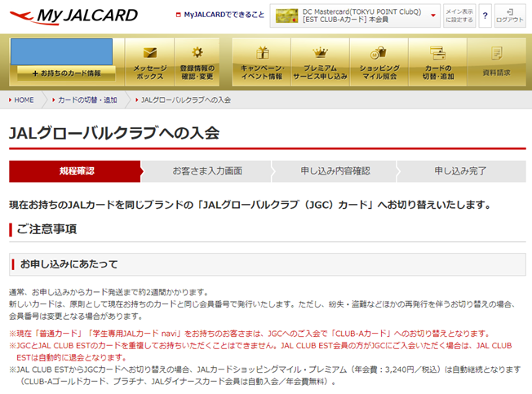This screenshot has height=394, width=532.
Task: Select the お客さま入力画面 step tab
Action: point(207,171)
